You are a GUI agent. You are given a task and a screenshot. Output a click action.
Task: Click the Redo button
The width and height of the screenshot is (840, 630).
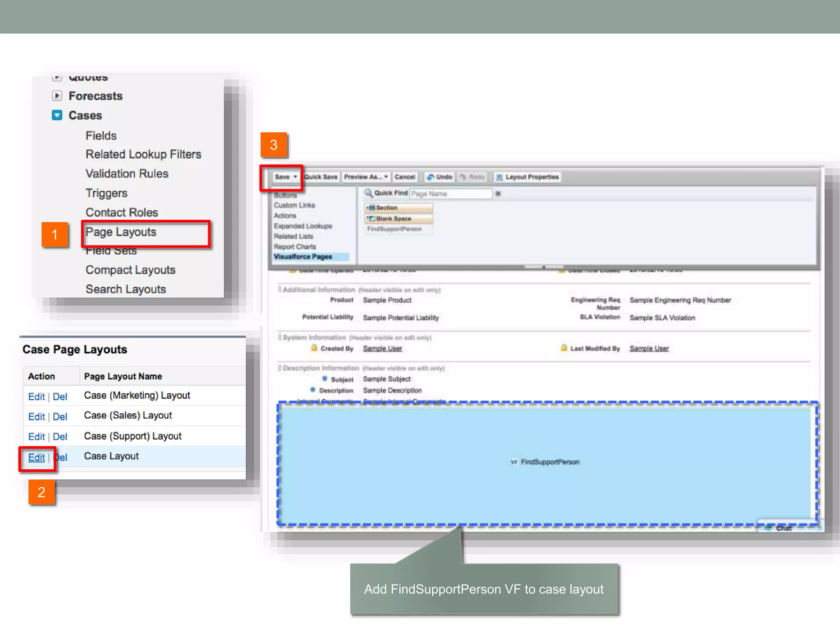(x=472, y=177)
